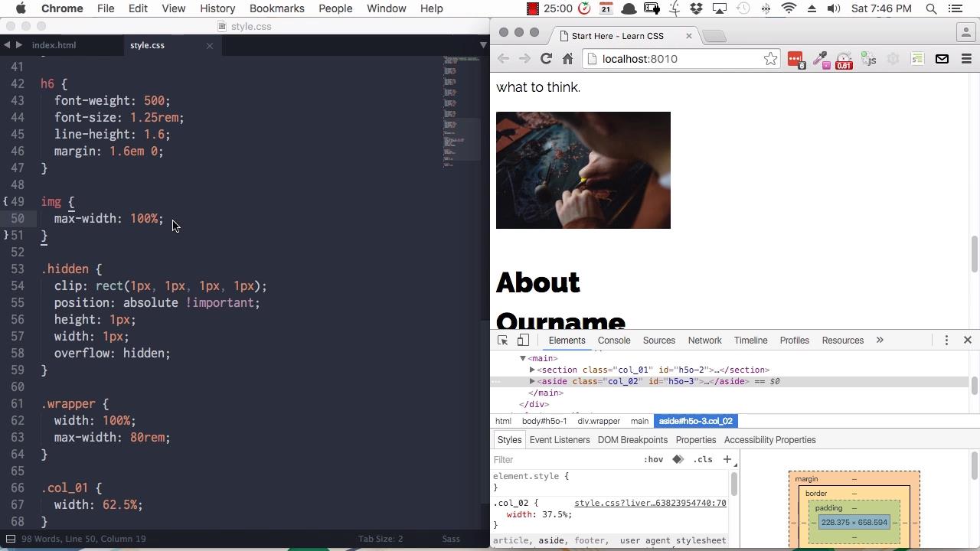The image size is (980, 551).
Task: Open the style.css source link for .col_02
Action: 650,503
